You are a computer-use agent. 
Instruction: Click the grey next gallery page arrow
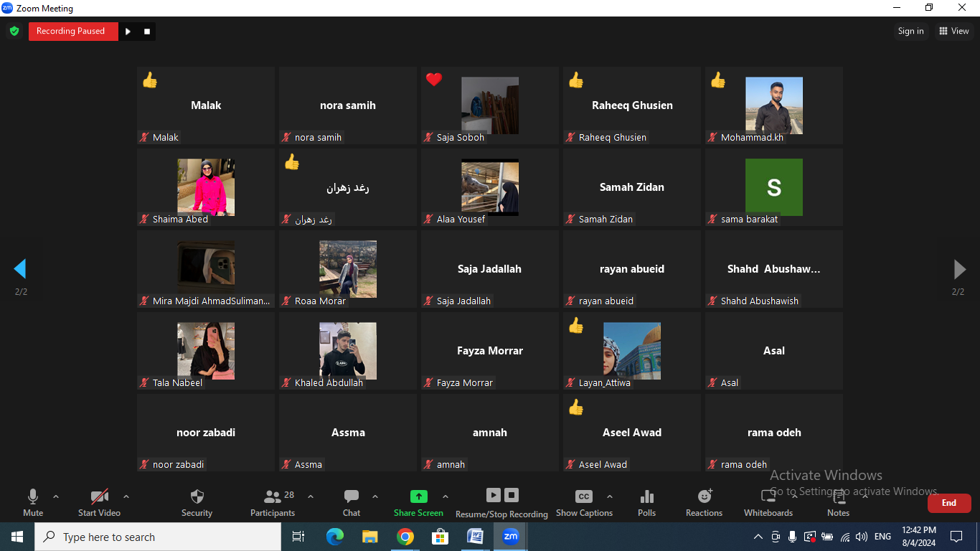click(959, 269)
